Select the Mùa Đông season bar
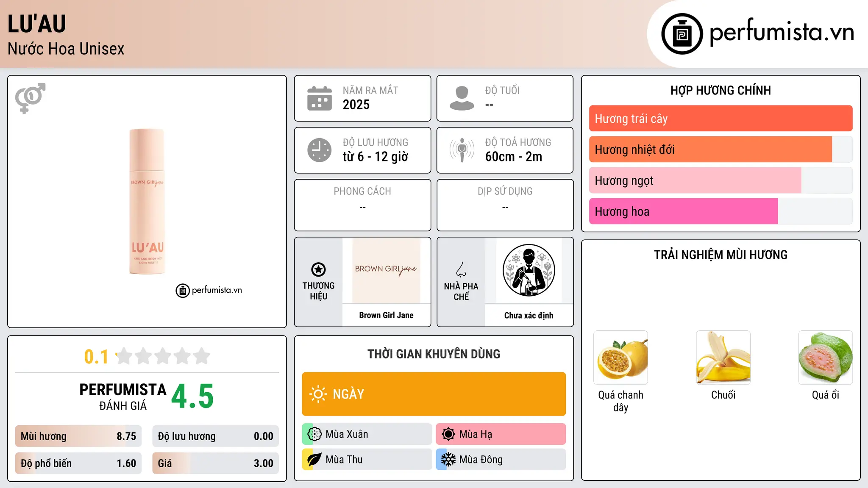The width and height of the screenshot is (868, 488). point(501,460)
